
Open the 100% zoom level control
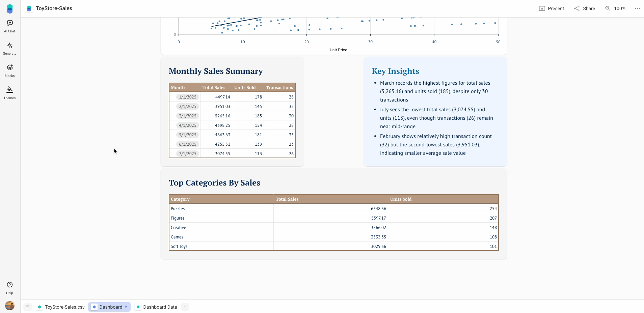coord(620,8)
